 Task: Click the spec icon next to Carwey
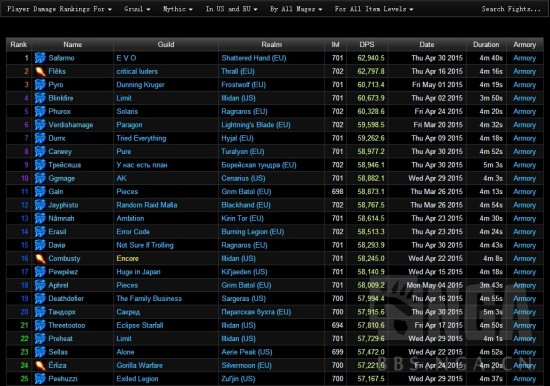click(x=40, y=151)
